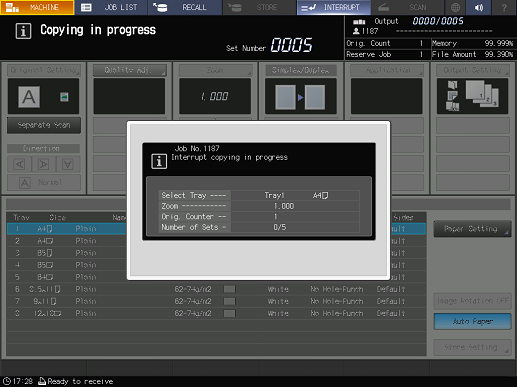Open the RECALL tab
Image resolution: width=517 pixels, height=387 pixels.
pyautogui.click(x=185, y=7)
